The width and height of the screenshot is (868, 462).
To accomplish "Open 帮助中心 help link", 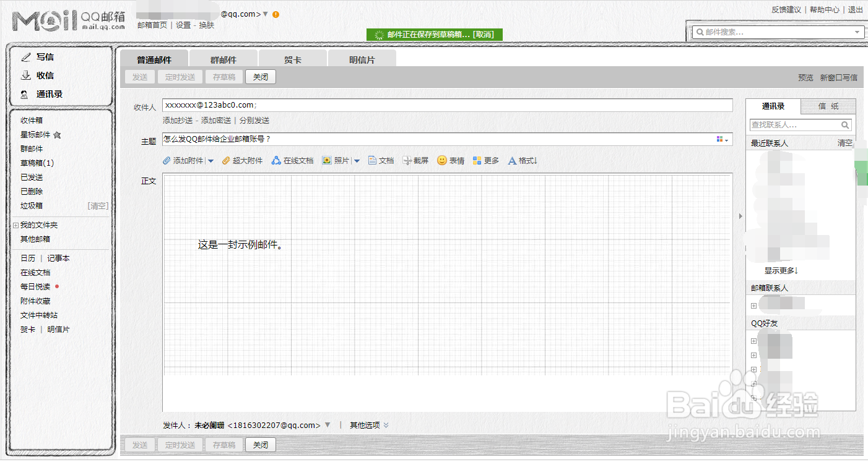I will point(825,10).
